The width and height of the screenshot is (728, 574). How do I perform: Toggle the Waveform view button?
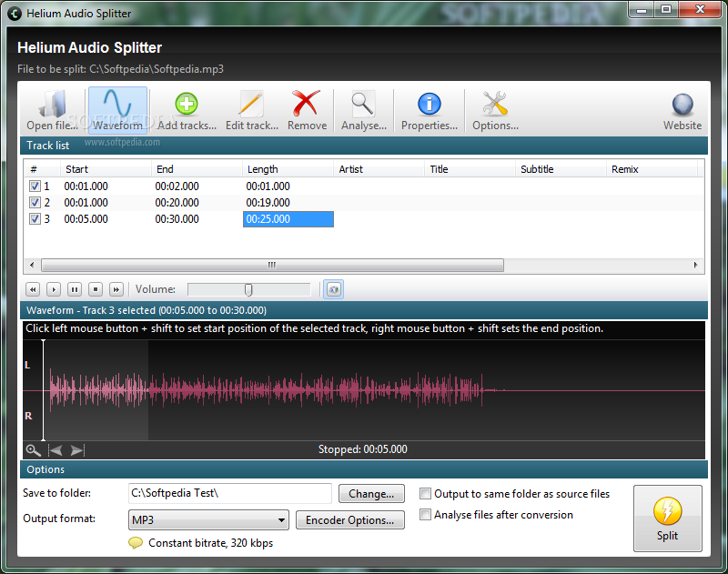coord(117,110)
